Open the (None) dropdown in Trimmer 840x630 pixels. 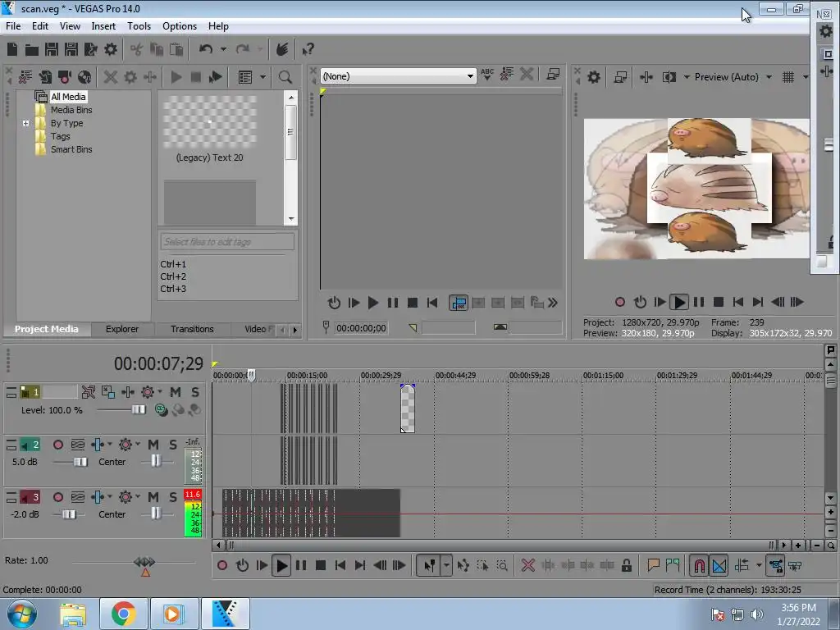click(470, 76)
